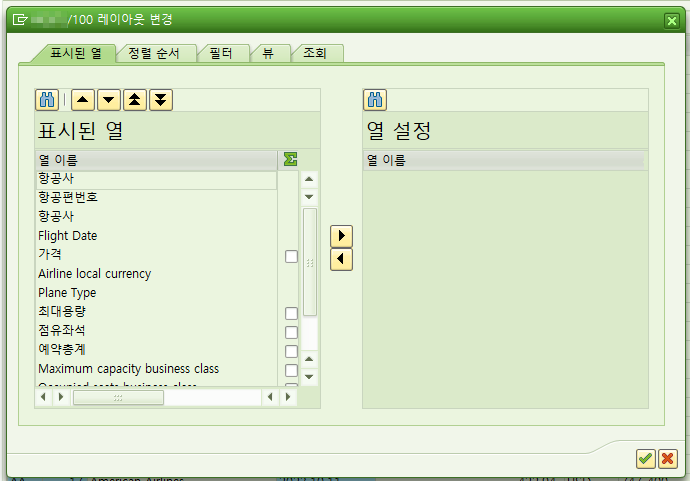Select the first 항공사 row highlighted
690x481 pixels.
[x=156, y=180]
